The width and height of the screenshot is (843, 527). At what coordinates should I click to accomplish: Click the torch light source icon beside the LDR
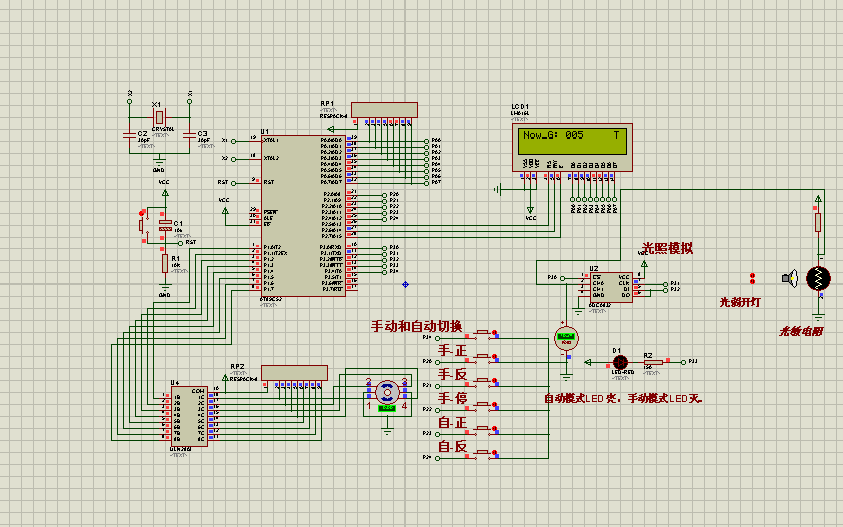point(789,279)
